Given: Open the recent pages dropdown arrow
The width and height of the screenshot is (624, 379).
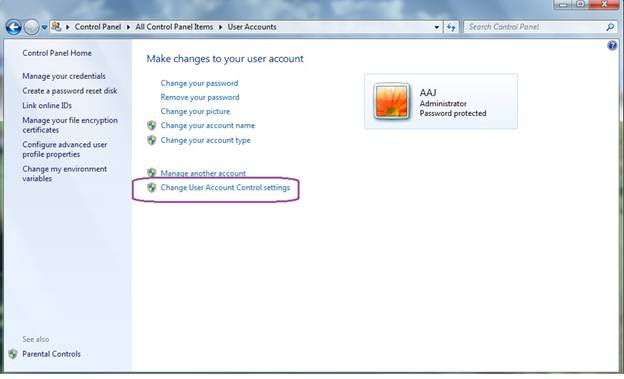Looking at the screenshot, I should pyautogui.click(x=44, y=27).
